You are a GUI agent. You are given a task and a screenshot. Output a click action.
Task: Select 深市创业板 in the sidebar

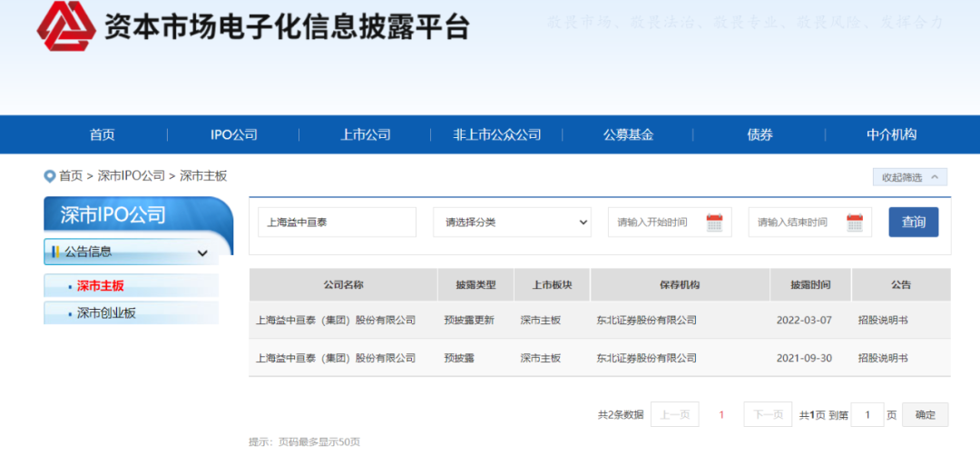106,313
